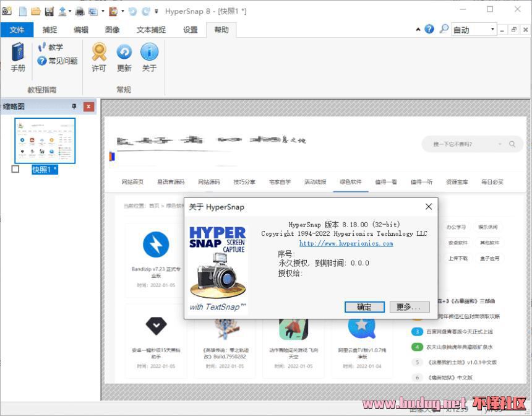The width and height of the screenshot is (532, 416).
Task: Click 每日必买 in the captured webpage
Action: tap(492, 182)
